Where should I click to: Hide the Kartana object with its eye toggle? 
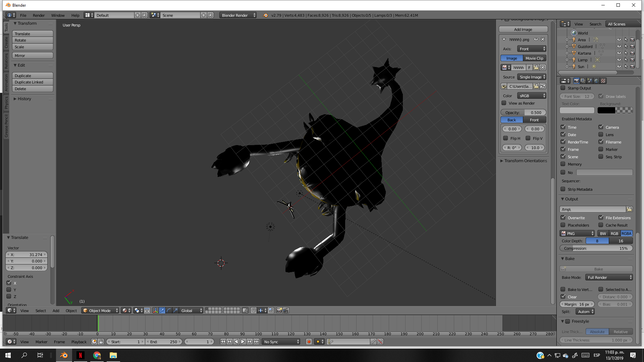tap(619, 53)
